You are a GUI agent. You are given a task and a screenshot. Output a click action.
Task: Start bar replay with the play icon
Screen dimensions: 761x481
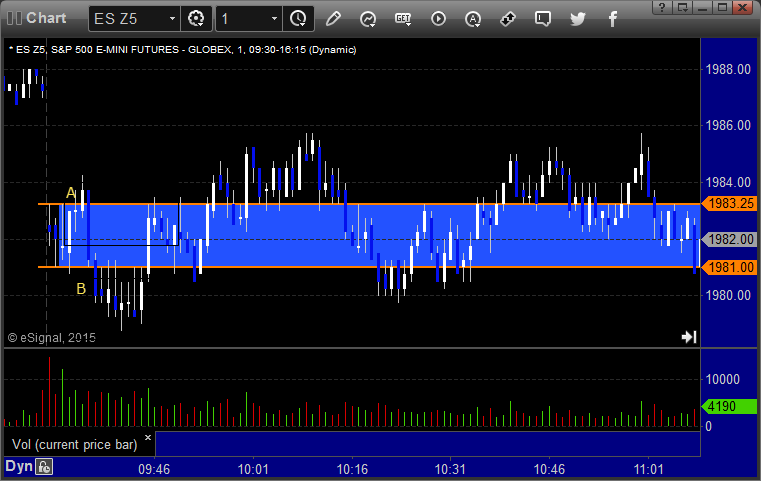coord(438,19)
